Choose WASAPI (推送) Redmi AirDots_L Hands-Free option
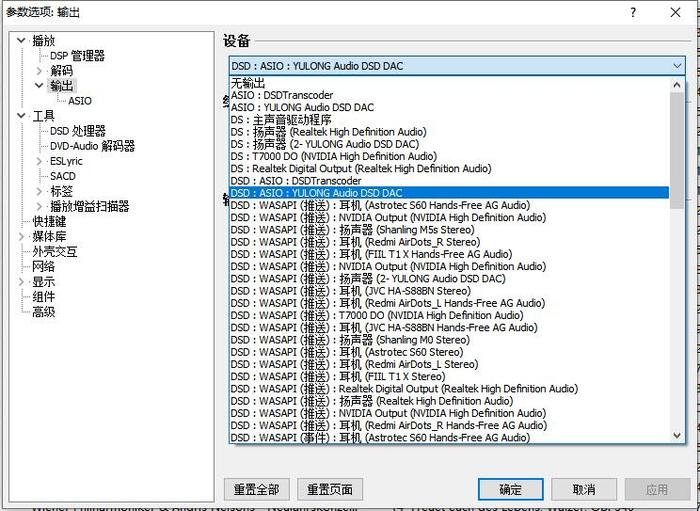 point(449,303)
